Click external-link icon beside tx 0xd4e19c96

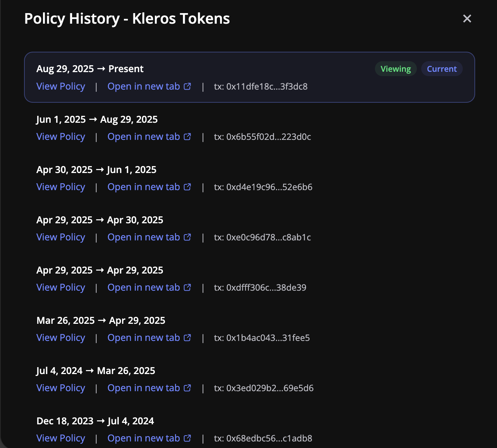pyautogui.click(x=187, y=187)
